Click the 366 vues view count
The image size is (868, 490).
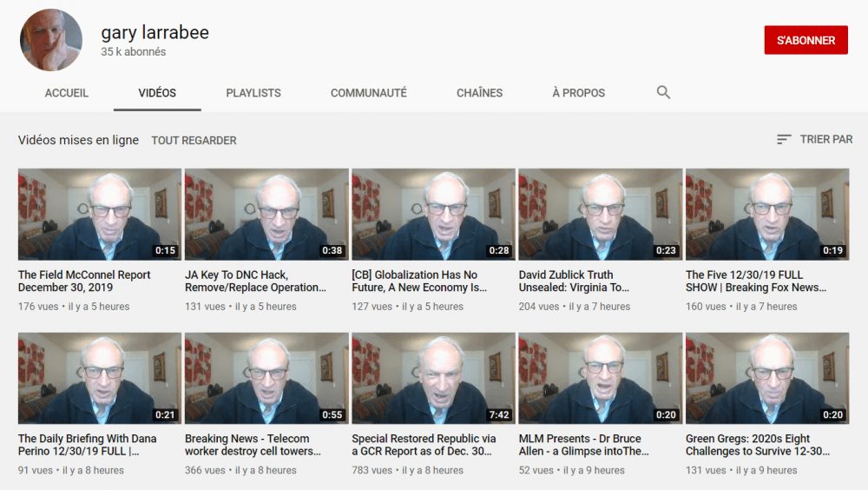tap(206, 471)
